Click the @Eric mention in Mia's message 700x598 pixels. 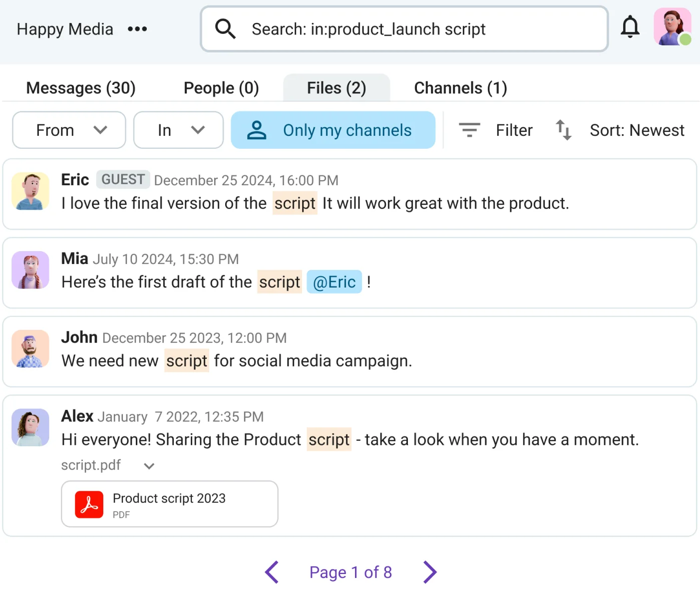[334, 282]
